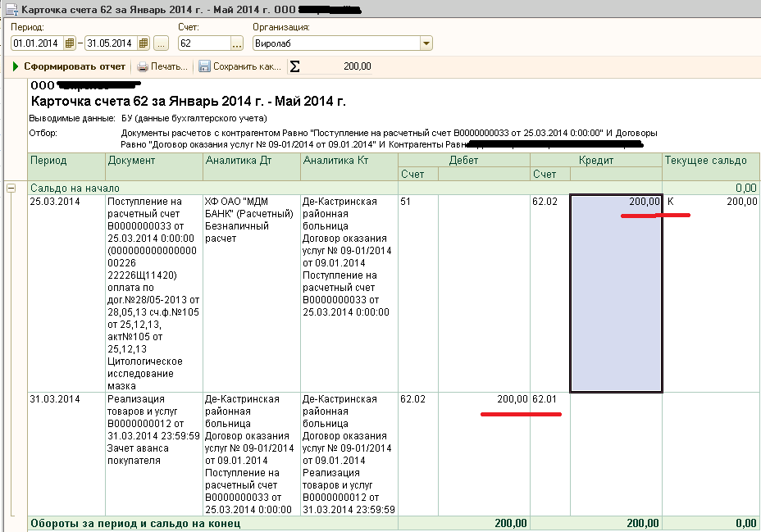Collapse the Сальдо на начало group
Viewport: 761px width, 532px height.
(x=12, y=188)
